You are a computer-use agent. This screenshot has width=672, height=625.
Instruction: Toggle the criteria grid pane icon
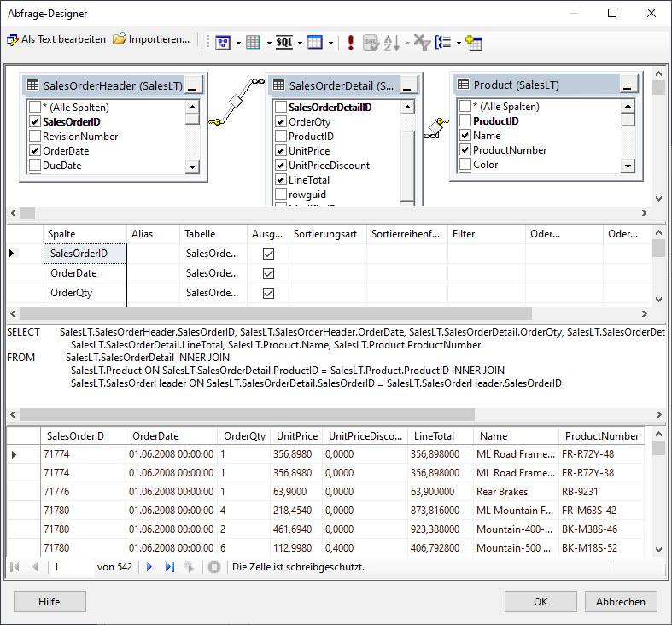[x=253, y=42]
